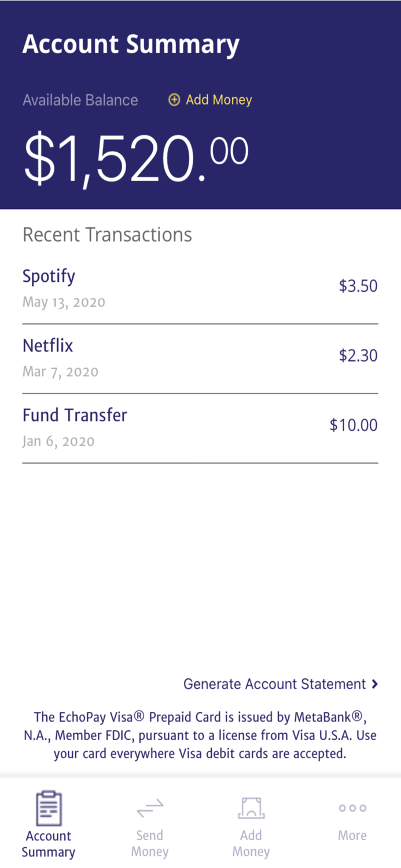Tap the clipboard icon above Account Summary label

(48, 806)
